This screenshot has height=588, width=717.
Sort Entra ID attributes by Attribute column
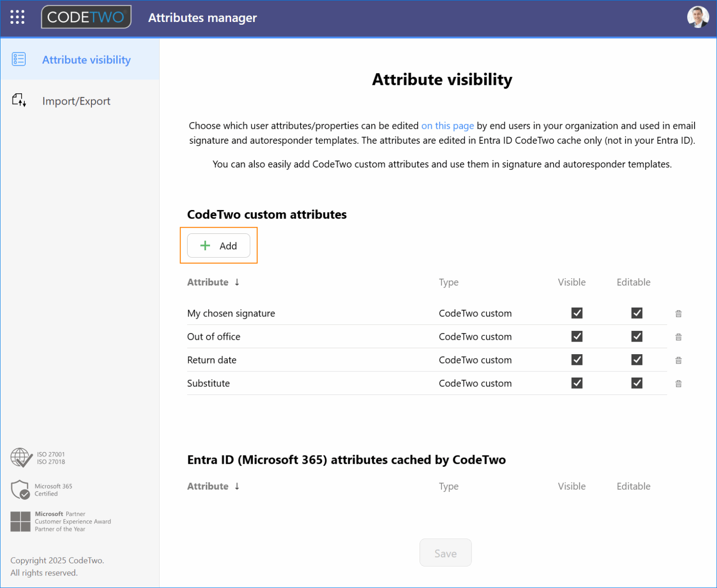237,486
